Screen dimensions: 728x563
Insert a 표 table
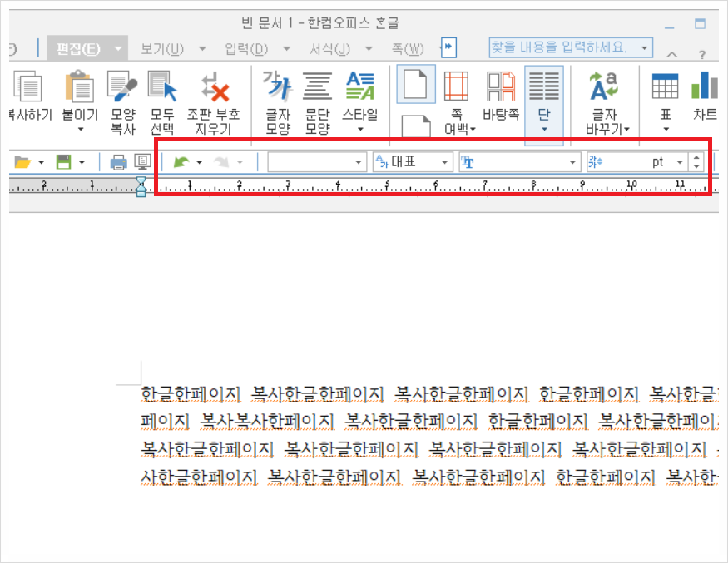point(666,86)
